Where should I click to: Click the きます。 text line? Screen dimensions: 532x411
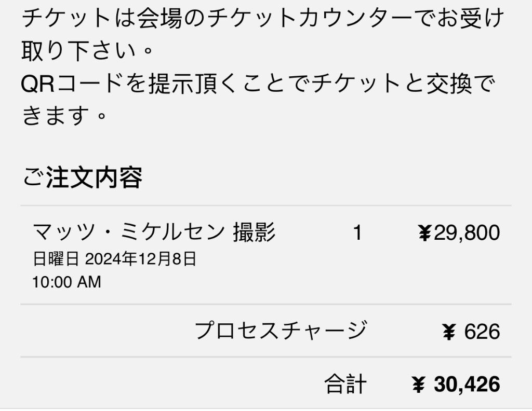click(64, 116)
